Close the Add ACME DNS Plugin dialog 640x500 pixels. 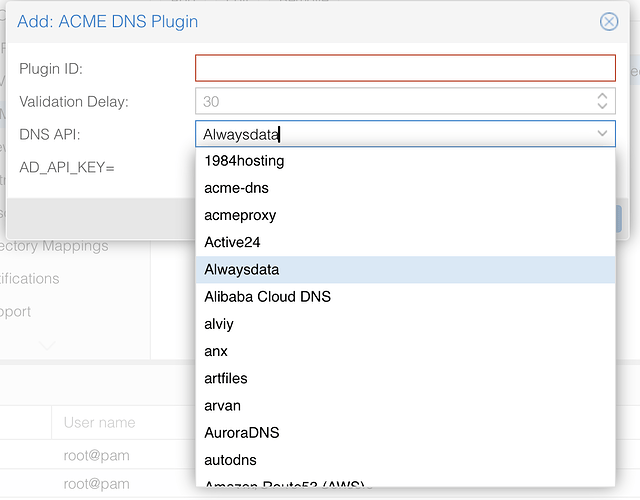point(609,22)
